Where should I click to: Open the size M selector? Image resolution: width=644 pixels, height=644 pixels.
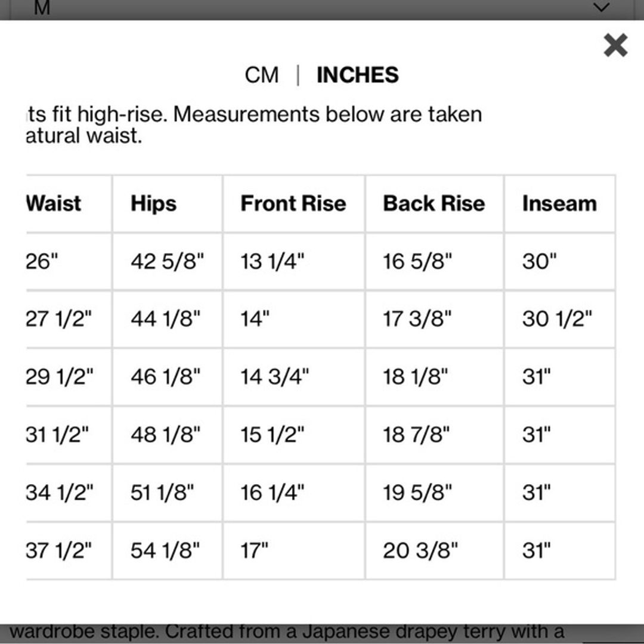(x=42, y=8)
